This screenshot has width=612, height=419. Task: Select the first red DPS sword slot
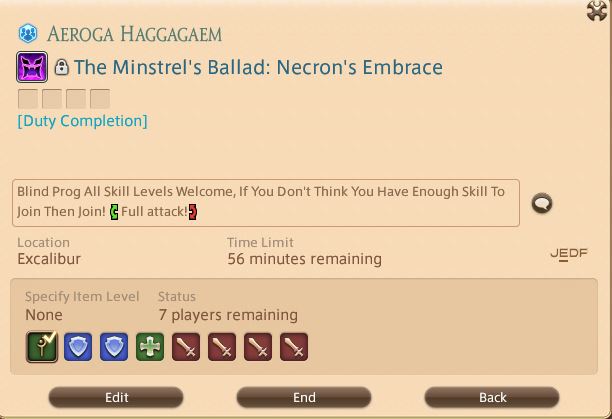pyautogui.click(x=186, y=347)
